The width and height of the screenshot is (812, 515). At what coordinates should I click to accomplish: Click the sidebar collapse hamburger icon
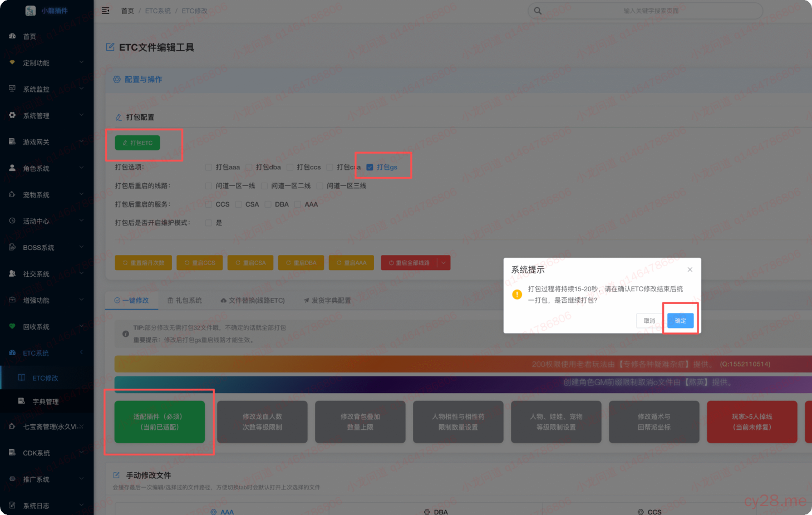(105, 10)
